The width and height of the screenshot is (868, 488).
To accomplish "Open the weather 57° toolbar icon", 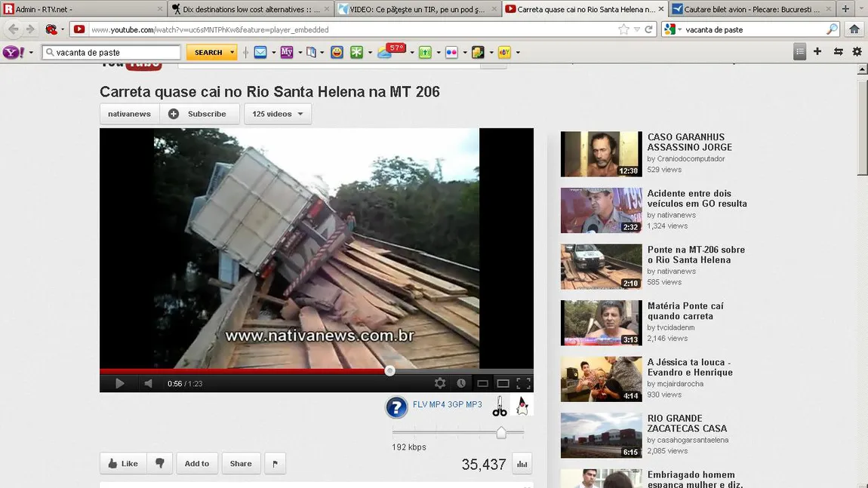I will [392, 51].
